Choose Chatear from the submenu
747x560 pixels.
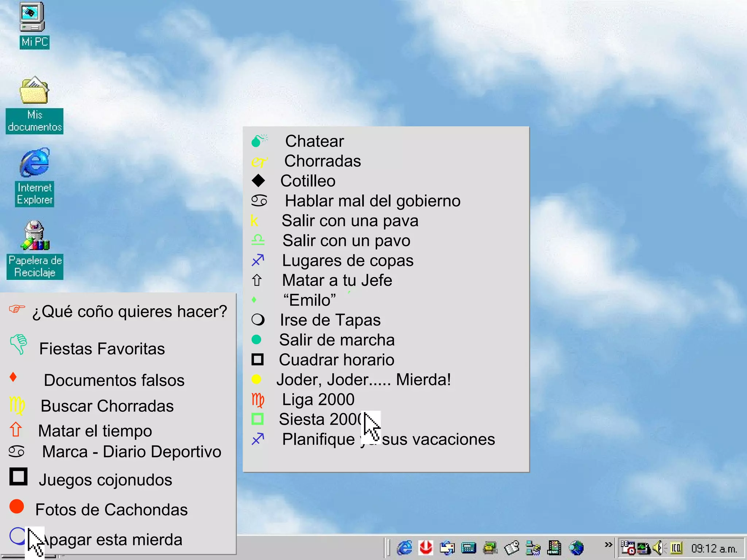[x=314, y=141]
